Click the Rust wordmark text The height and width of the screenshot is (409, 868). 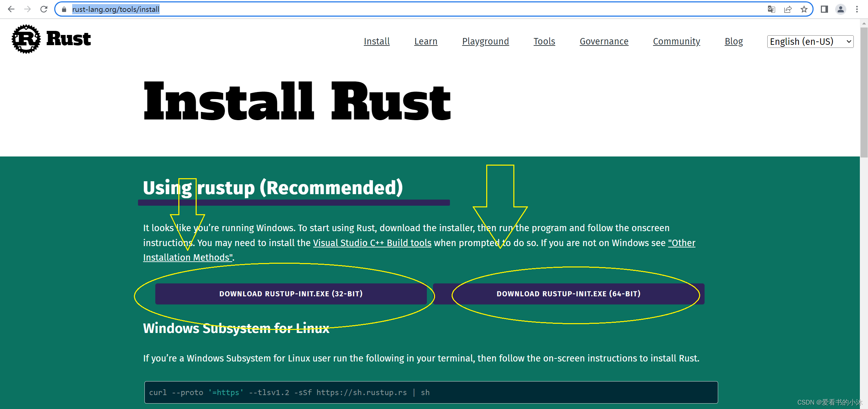coord(68,39)
